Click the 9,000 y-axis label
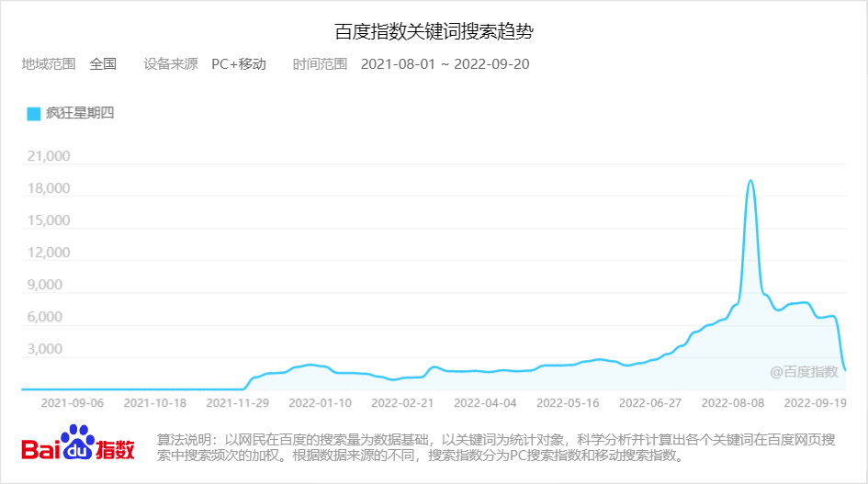868x484 pixels. (45, 285)
